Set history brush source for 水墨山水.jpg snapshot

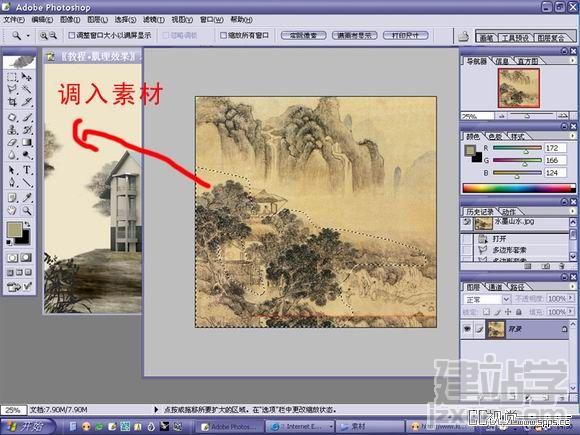pyautogui.click(x=468, y=222)
